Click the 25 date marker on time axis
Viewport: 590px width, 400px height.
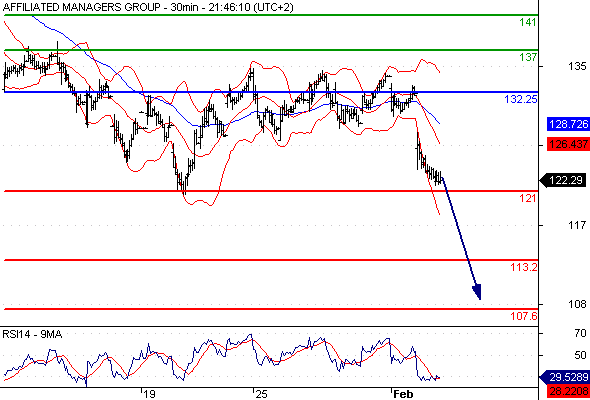260,394
